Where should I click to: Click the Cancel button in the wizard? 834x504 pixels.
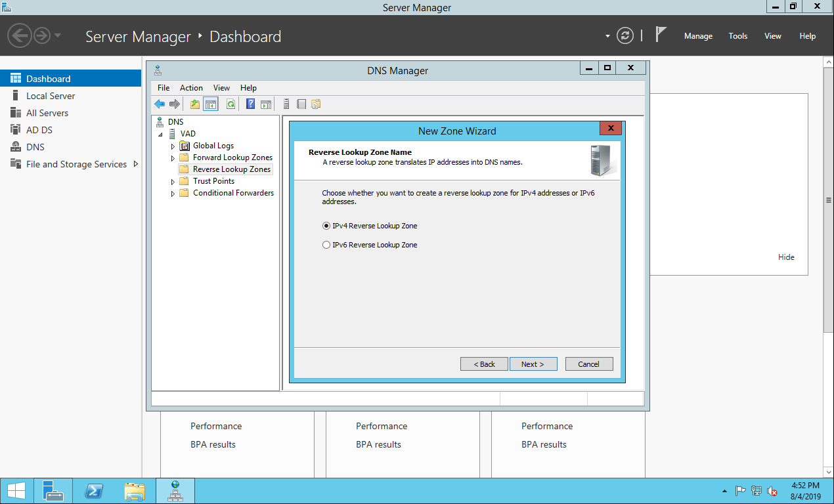[588, 364]
